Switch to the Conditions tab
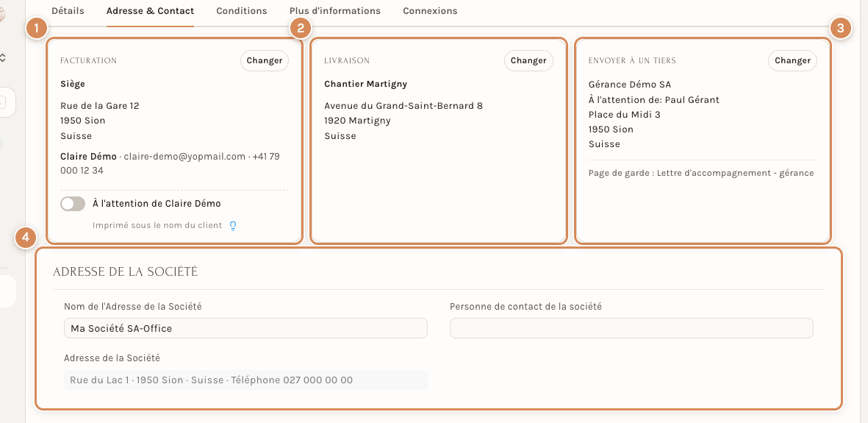Viewport: 868px width, 423px height. pyautogui.click(x=241, y=10)
